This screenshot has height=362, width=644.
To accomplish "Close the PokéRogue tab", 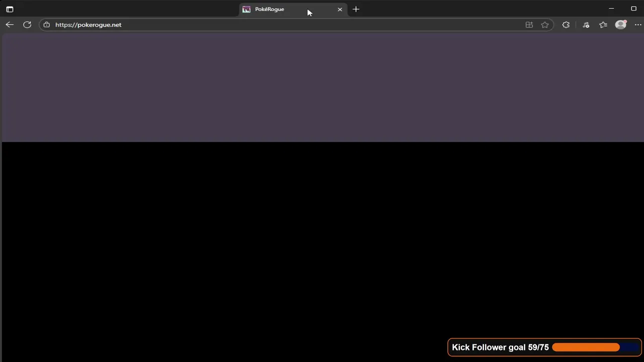I will (x=340, y=9).
